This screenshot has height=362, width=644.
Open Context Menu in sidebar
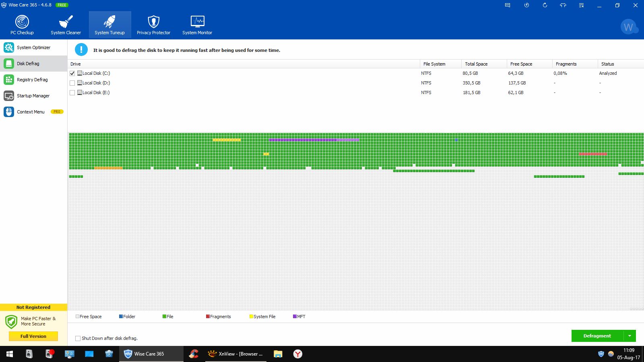[x=33, y=112]
